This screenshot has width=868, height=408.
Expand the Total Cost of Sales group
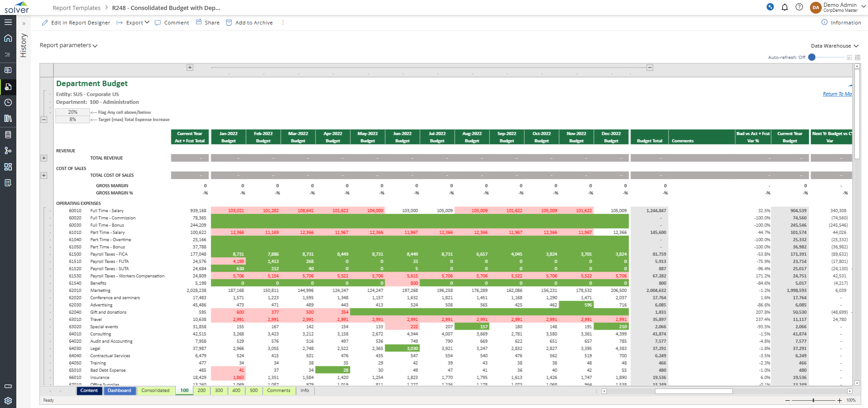coord(44,175)
